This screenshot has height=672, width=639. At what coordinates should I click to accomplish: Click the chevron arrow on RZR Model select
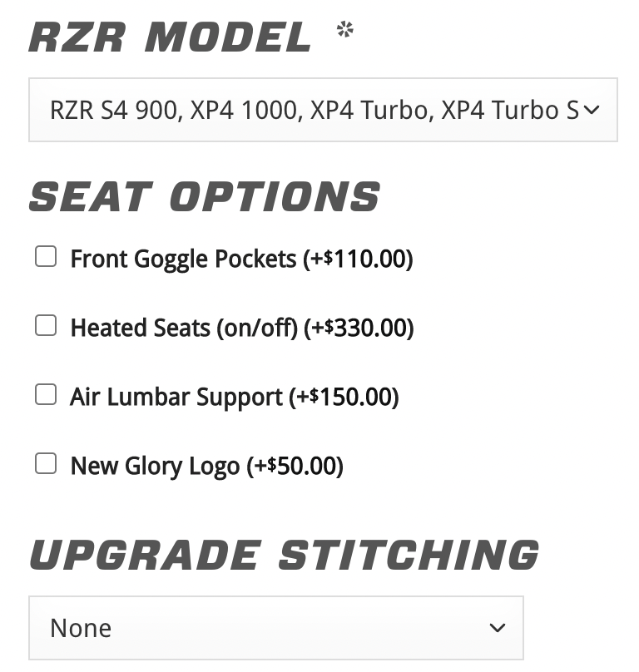click(x=592, y=110)
